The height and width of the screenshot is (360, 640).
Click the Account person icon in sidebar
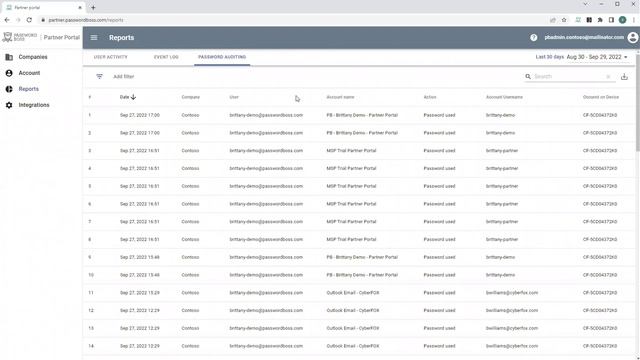tap(9, 73)
